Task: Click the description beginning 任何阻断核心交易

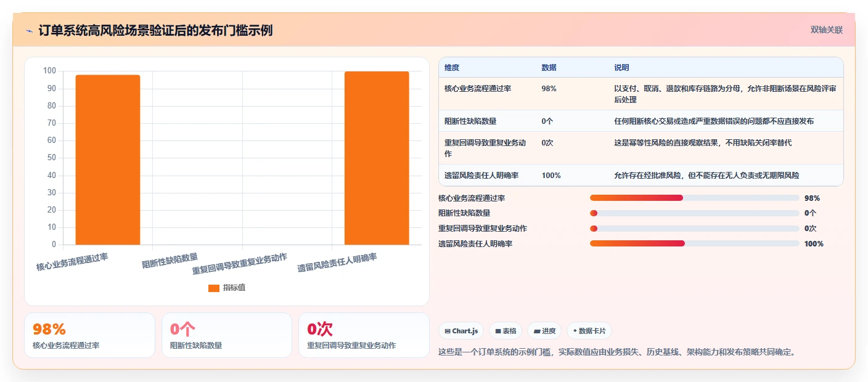Action: click(x=714, y=121)
